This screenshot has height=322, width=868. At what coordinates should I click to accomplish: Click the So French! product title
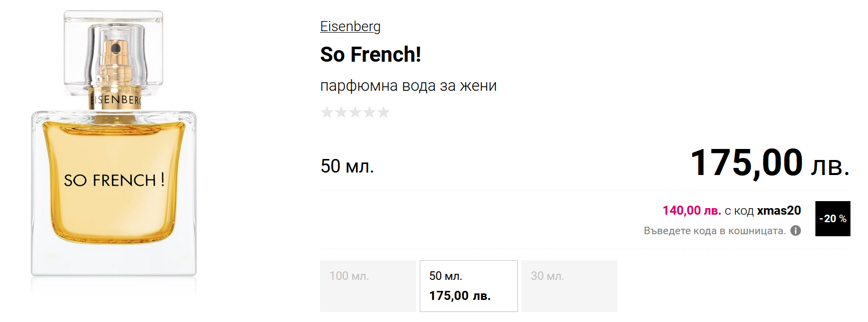pyautogui.click(x=371, y=54)
